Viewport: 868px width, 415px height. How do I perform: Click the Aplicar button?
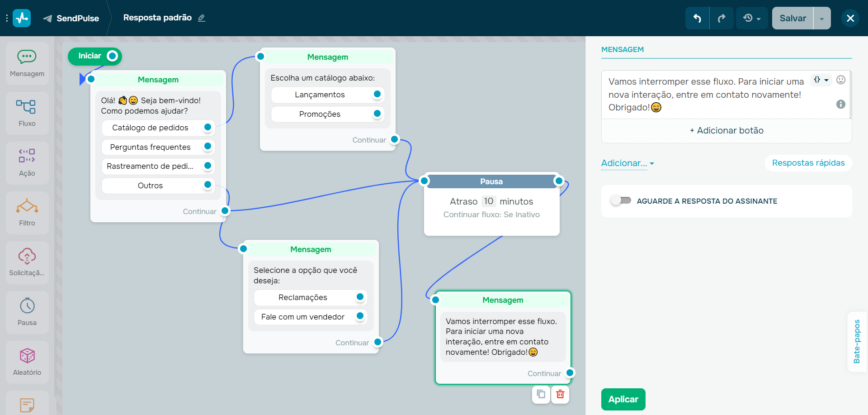coord(623,399)
